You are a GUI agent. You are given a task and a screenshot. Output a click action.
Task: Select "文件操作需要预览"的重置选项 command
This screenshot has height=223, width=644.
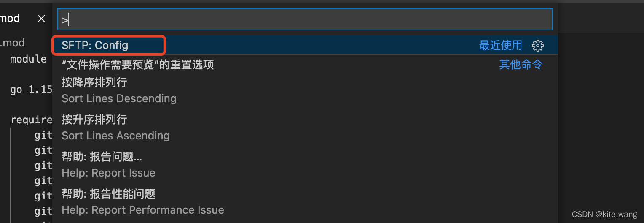tap(137, 64)
